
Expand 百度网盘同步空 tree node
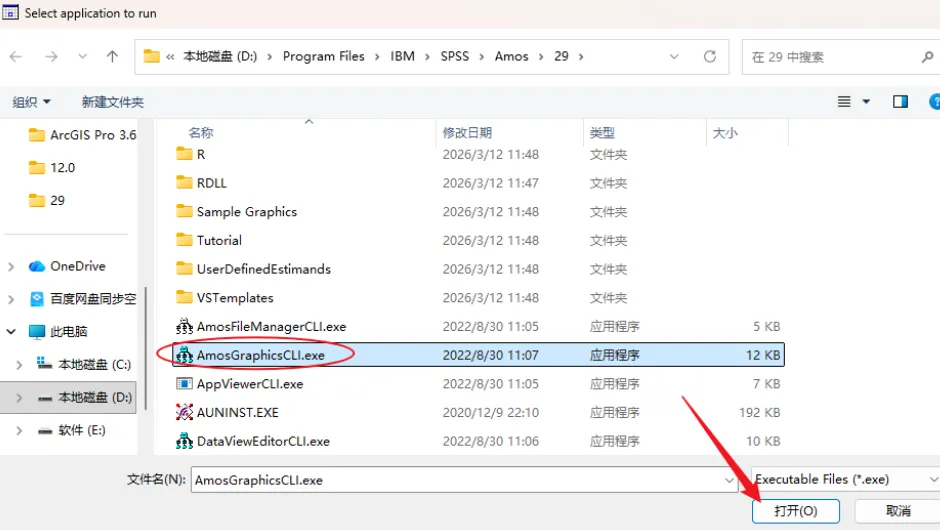tap(11, 299)
